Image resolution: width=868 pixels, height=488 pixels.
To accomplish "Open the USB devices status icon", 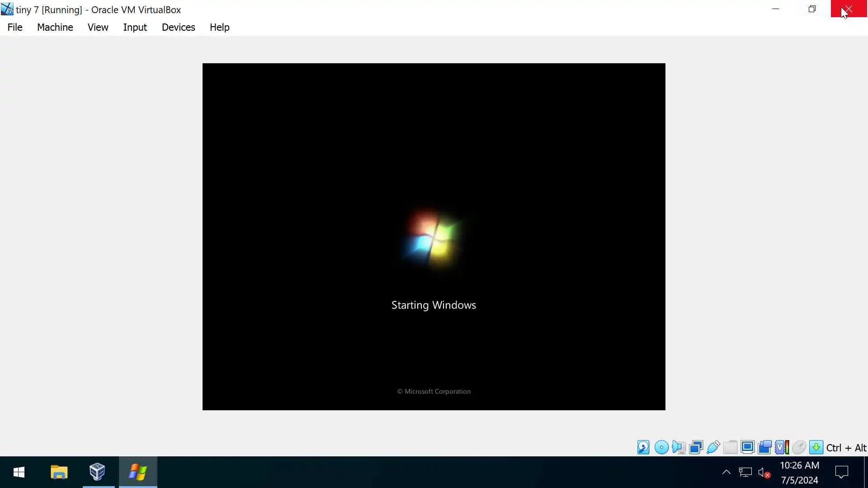I will click(x=713, y=447).
